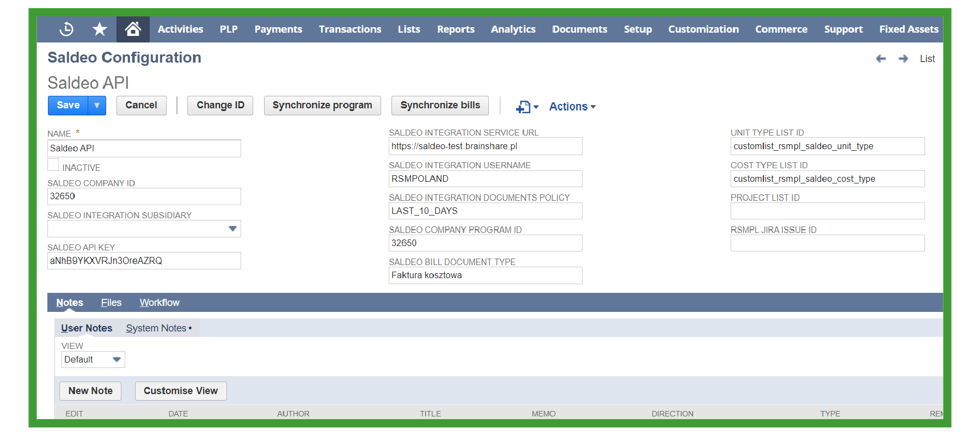The height and width of the screenshot is (436, 980).
Task: Open the Recent Records history icon
Action: click(66, 29)
